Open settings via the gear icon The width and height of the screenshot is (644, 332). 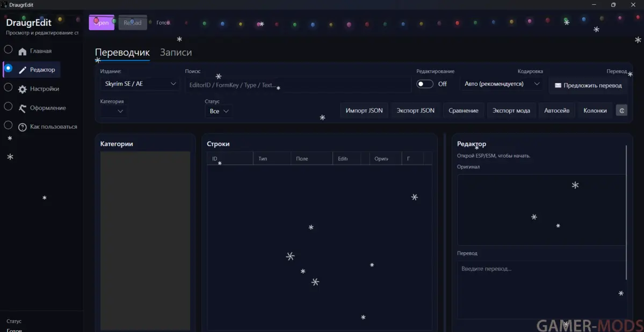tap(22, 90)
